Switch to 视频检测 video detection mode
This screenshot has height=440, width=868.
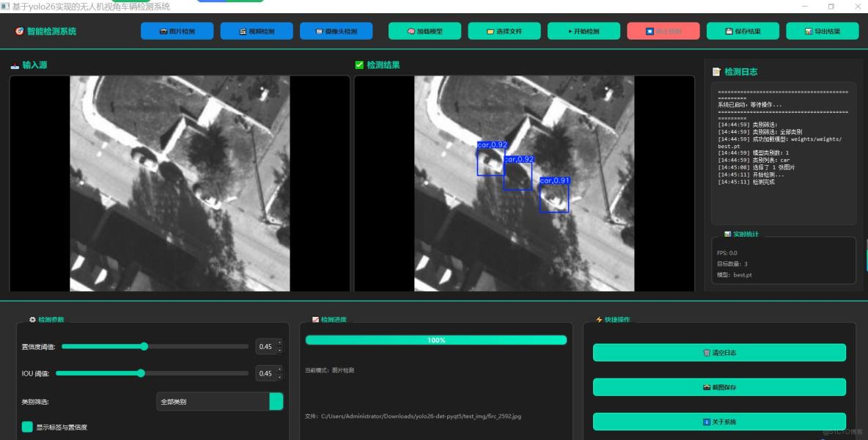(x=256, y=32)
